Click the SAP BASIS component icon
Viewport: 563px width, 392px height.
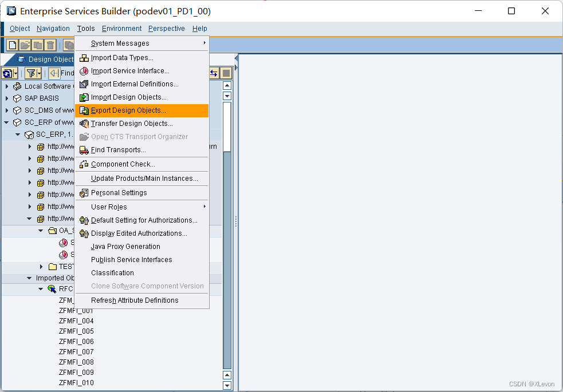tap(17, 98)
